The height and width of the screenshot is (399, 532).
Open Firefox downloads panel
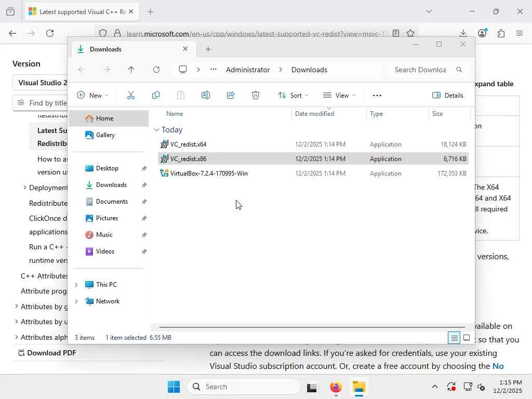(463, 33)
